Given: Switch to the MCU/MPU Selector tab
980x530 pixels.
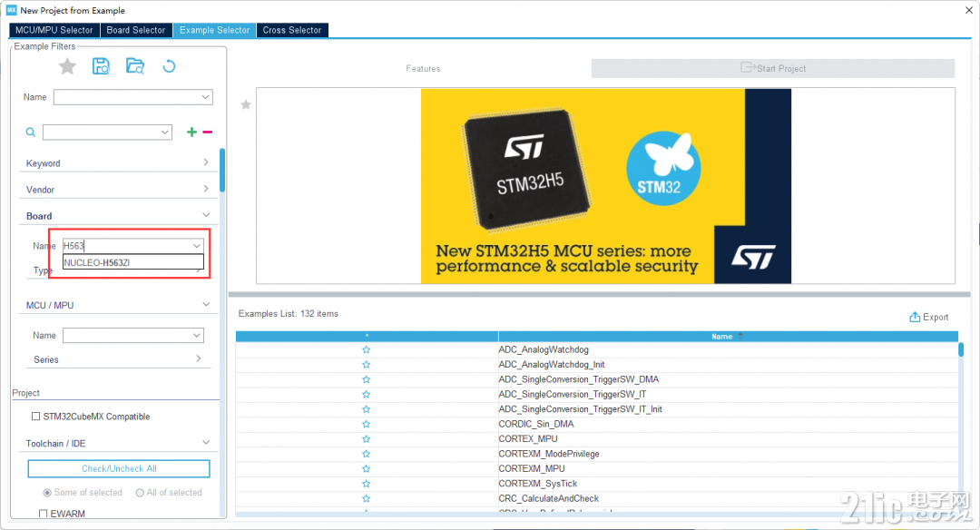Looking at the screenshot, I should click(x=54, y=30).
